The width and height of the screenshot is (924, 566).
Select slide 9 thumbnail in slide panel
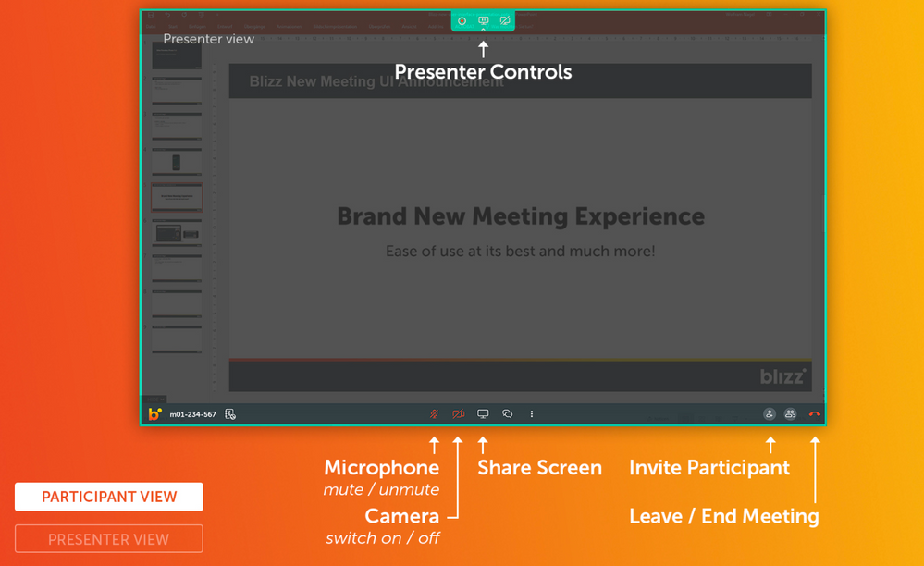point(177,339)
